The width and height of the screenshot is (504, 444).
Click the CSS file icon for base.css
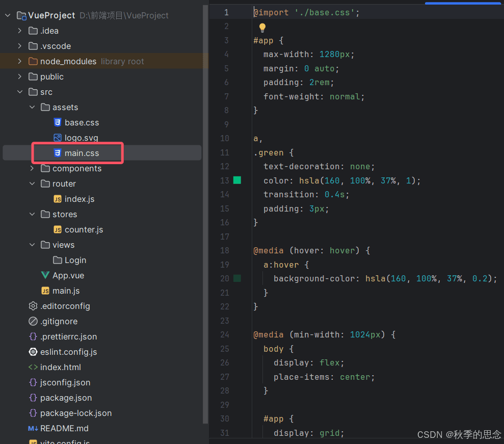58,122
